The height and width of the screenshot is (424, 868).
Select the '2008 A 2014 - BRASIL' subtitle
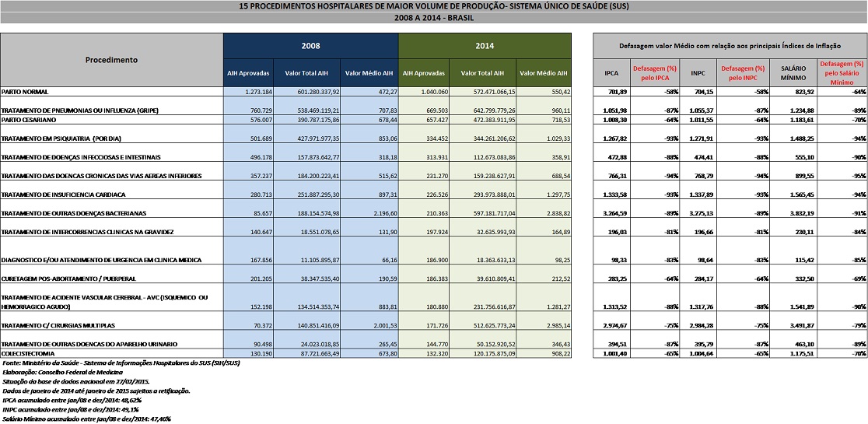(433, 18)
